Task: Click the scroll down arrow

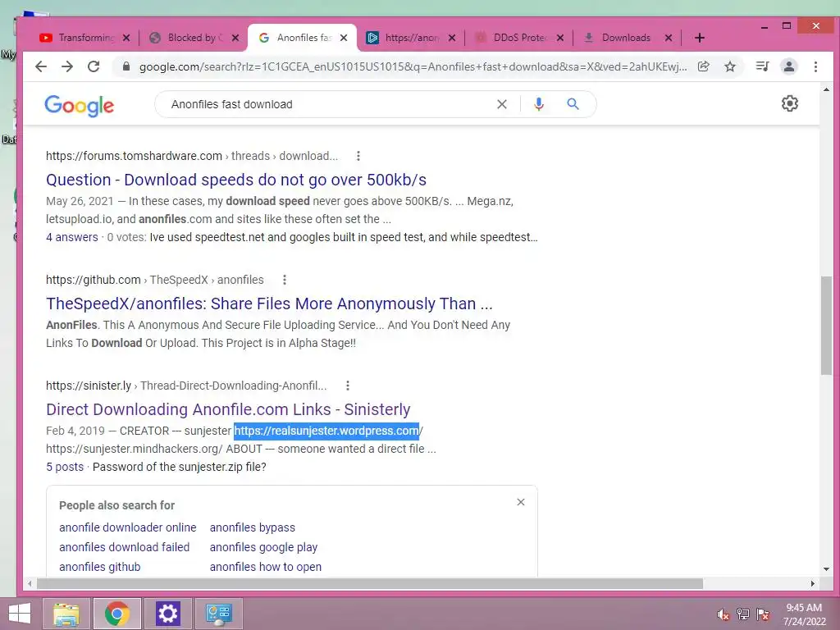Action: (826, 569)
